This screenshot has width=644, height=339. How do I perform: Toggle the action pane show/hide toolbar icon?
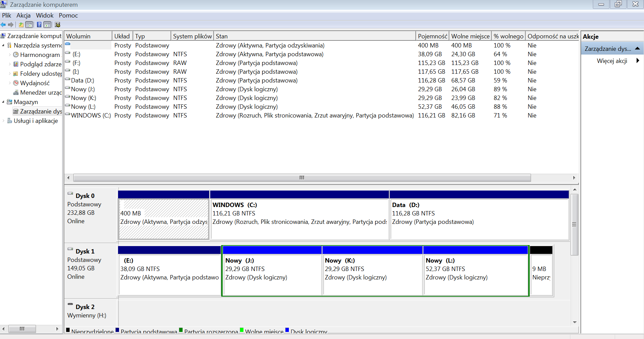pyautogui.click(x=47, y=25)
